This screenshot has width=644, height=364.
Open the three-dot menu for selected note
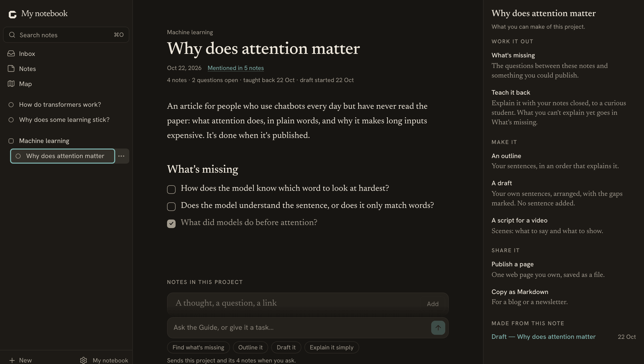pyautogui.click(x=121, y=156)
